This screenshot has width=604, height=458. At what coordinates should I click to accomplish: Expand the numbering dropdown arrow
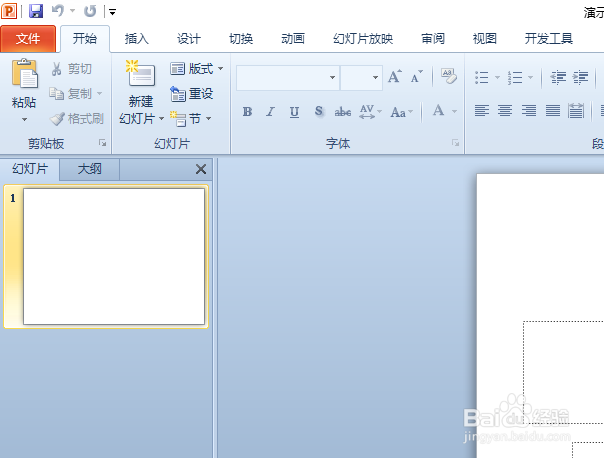coord(530,77)
